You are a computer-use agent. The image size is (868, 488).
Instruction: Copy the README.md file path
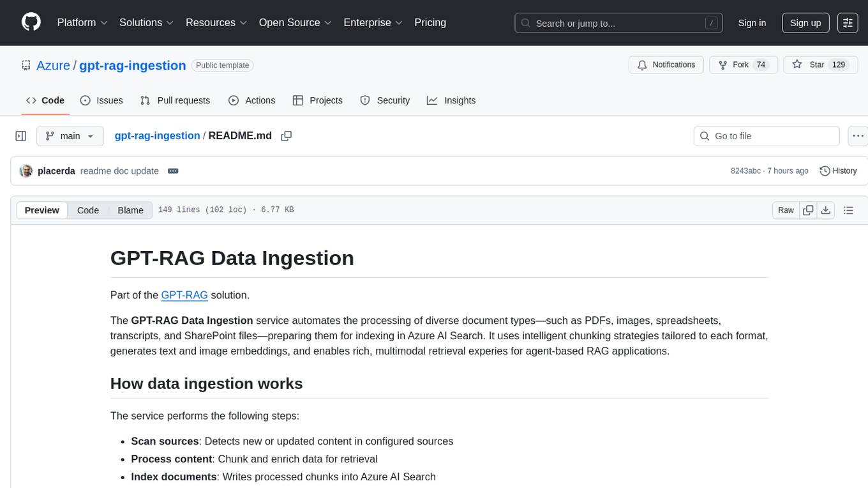click(x=287, y=136)
